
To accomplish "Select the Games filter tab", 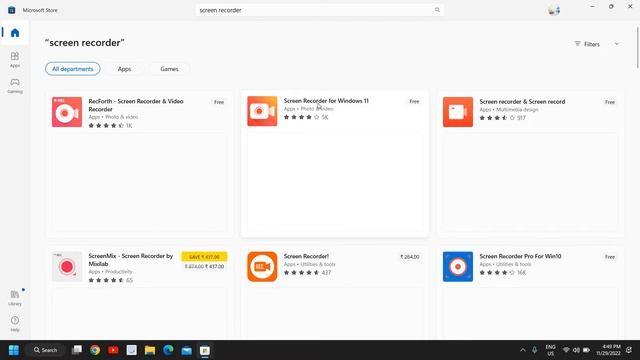I will pos(169,69).
